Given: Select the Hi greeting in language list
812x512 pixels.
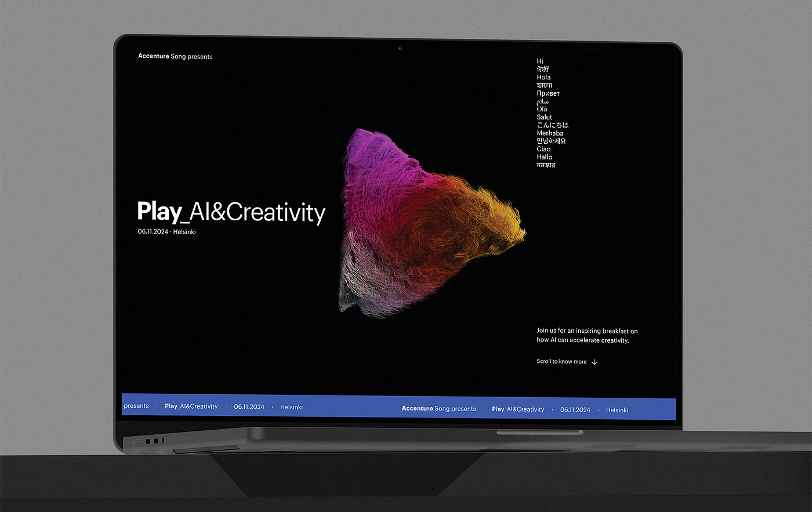Looking at the screenshot, I should (x=540, y=61).
